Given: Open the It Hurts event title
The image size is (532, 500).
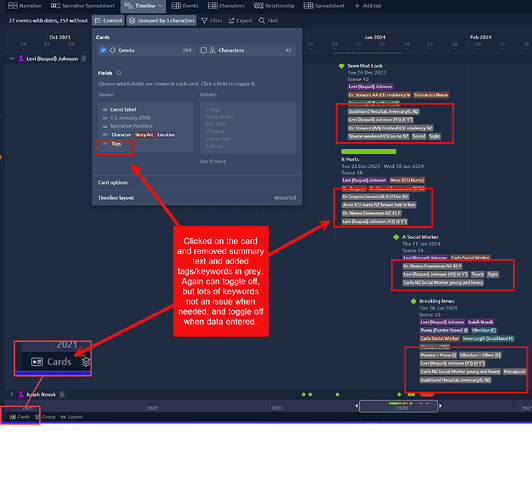Looking at the screenshot, I should 350,159.
